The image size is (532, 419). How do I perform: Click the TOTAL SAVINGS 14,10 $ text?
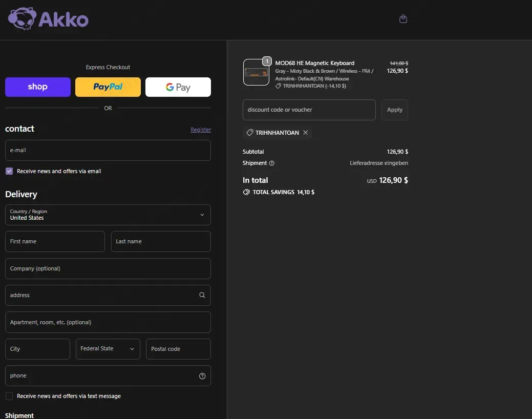283,192
